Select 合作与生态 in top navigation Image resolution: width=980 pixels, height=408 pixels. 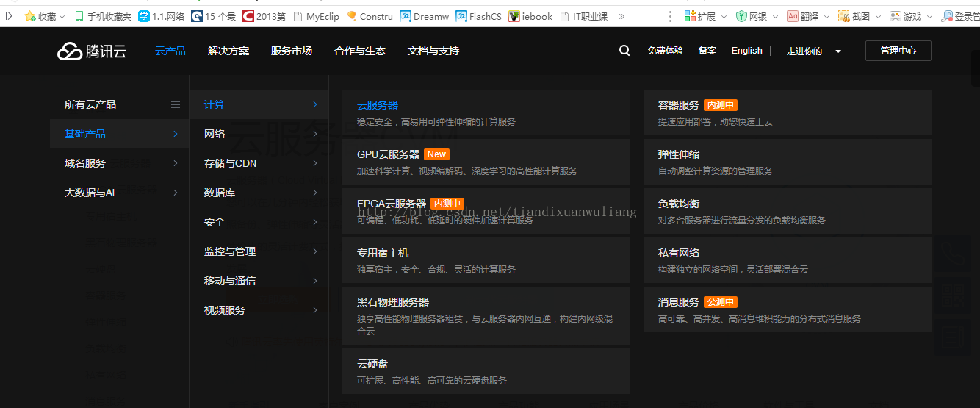point(360,51)
